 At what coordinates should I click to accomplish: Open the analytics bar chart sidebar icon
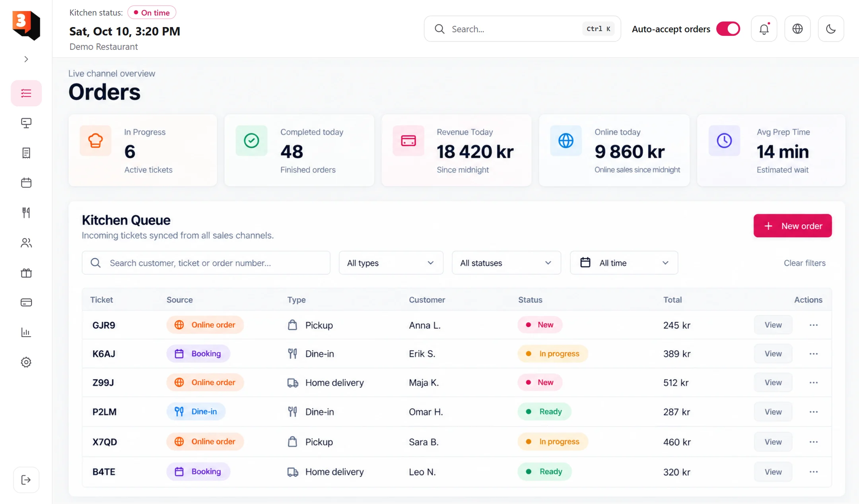(x=26, y=332)
